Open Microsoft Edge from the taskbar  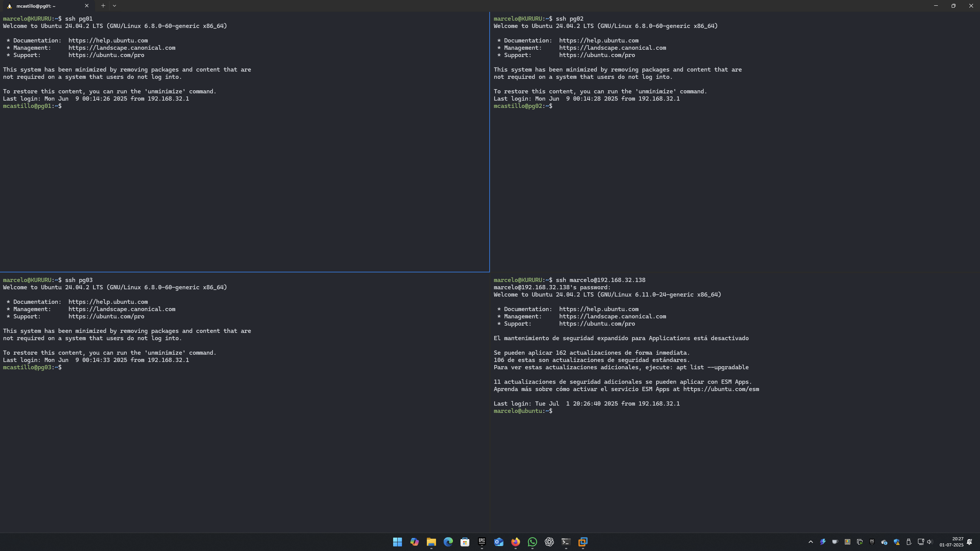pyautogui.click(x=448, y=542)
